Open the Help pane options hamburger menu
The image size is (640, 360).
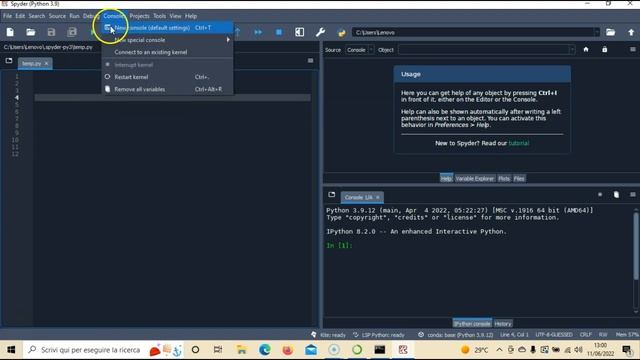coord(633,50)
